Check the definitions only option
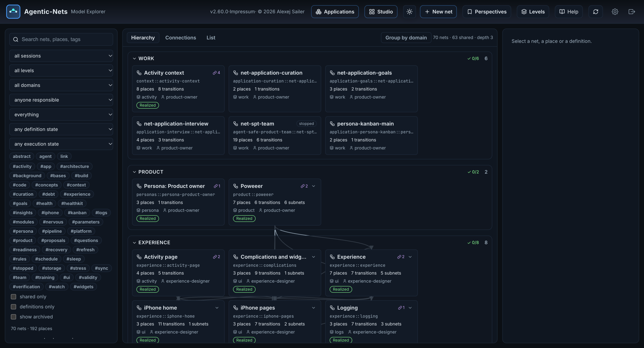 14,307
